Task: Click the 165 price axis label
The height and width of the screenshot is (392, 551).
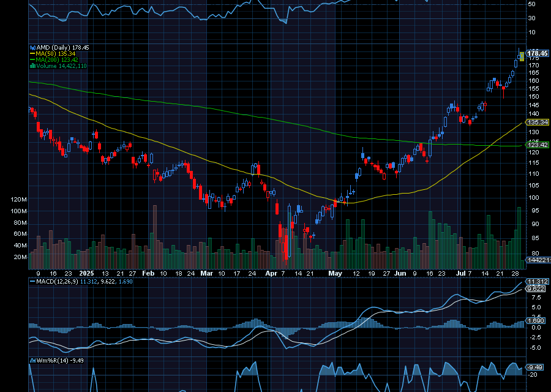Action: (533, 73)
